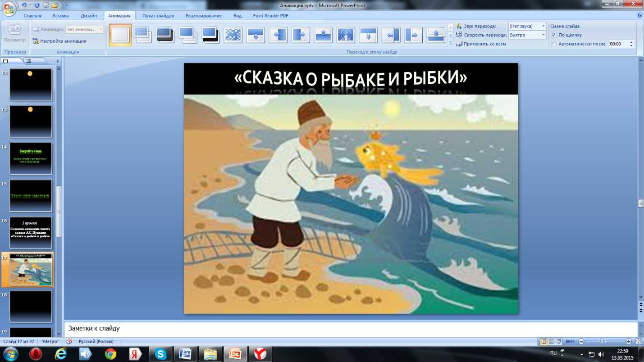Select the wipe right arrow transition

point(301,35)
